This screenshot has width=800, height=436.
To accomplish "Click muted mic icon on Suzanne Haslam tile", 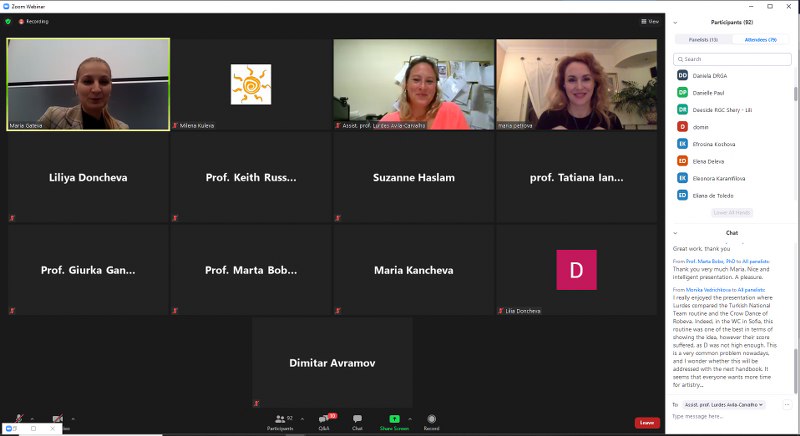I will pos(337,218).
